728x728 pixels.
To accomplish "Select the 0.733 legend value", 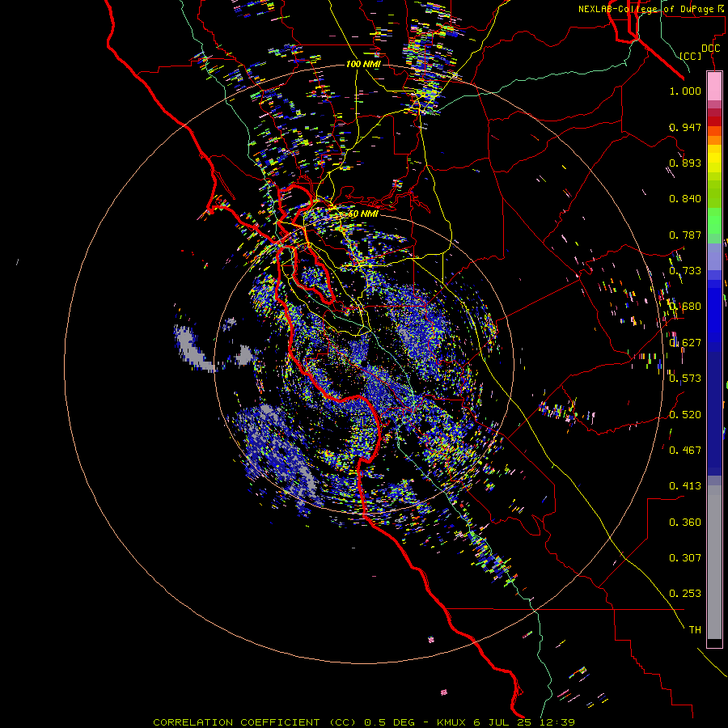I will click(685, 271).
